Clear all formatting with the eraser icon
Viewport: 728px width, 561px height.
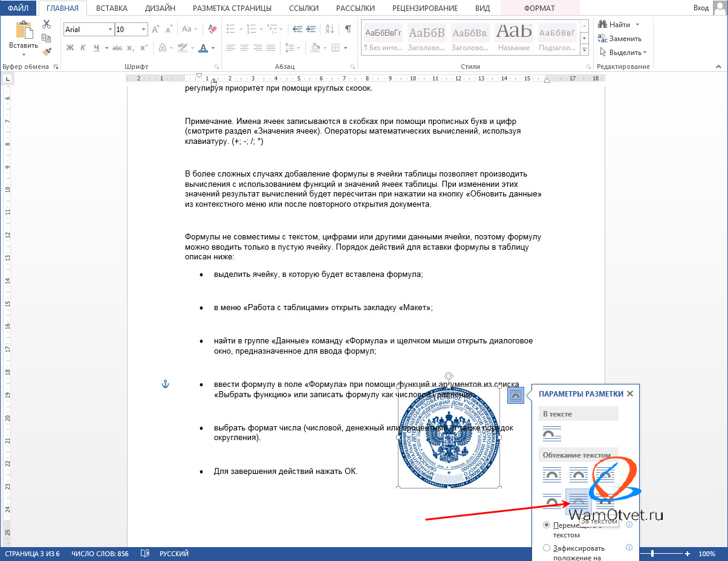[x=212, y=29]
